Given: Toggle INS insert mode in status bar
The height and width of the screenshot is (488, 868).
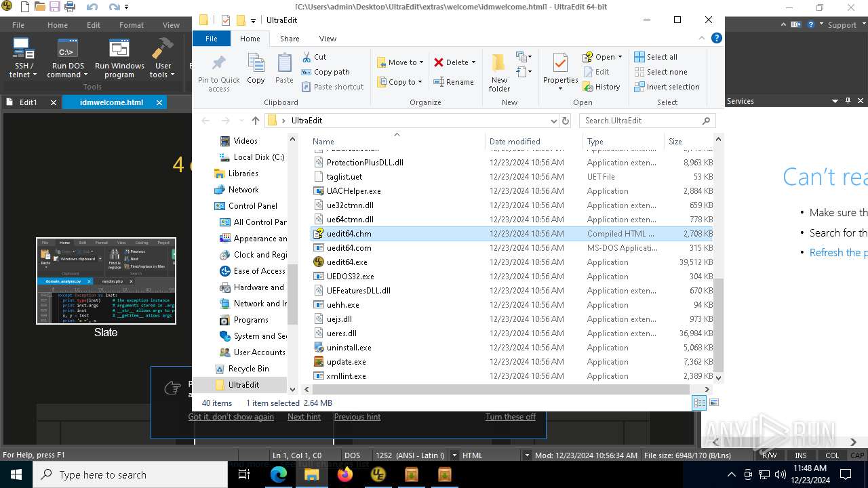Looking at the screenshot, I should (801, 455).
